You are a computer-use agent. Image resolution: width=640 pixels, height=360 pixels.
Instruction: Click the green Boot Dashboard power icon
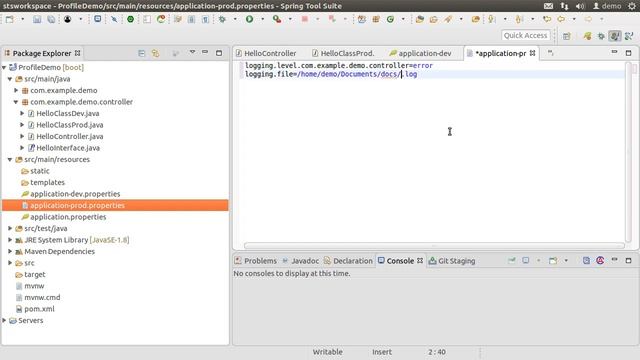tap(130, 19)
